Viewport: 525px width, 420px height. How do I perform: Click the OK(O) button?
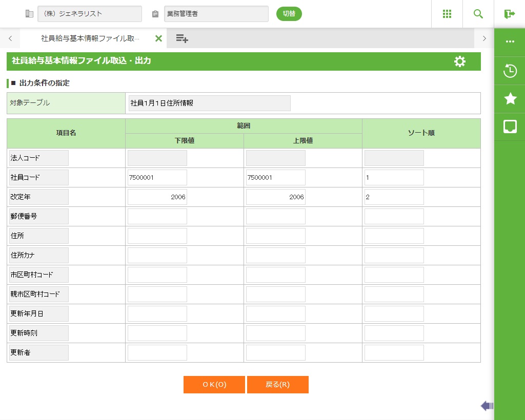click(214, 385)
